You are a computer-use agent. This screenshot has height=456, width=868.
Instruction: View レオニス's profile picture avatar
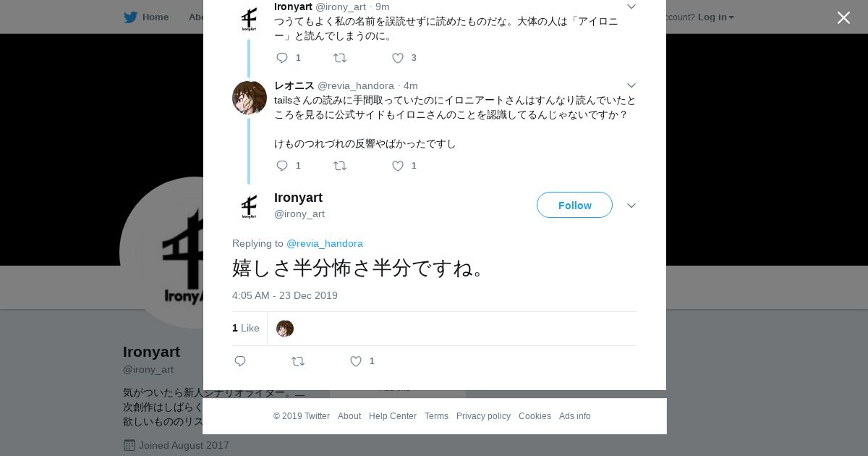point(250,98)
